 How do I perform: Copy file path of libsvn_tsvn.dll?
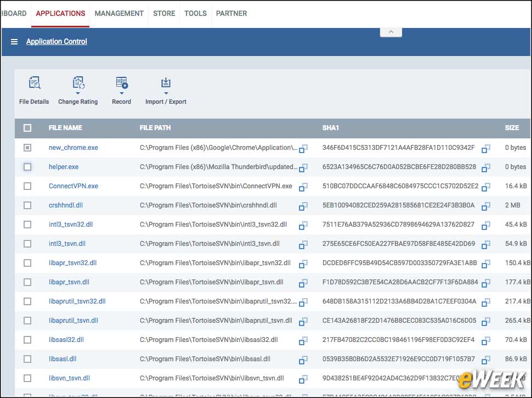(x=303, y=379)
